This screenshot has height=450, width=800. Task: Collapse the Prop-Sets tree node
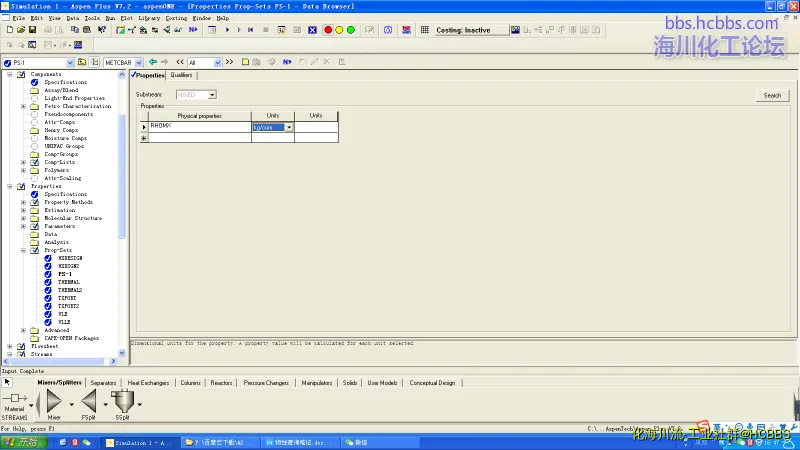(x=23, y=250)
